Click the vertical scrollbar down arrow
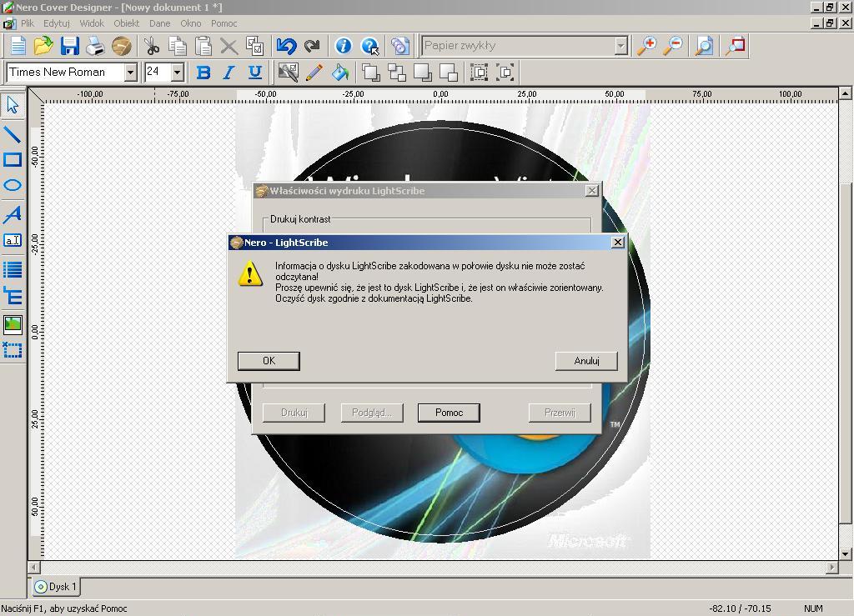 tap(846, 554)
